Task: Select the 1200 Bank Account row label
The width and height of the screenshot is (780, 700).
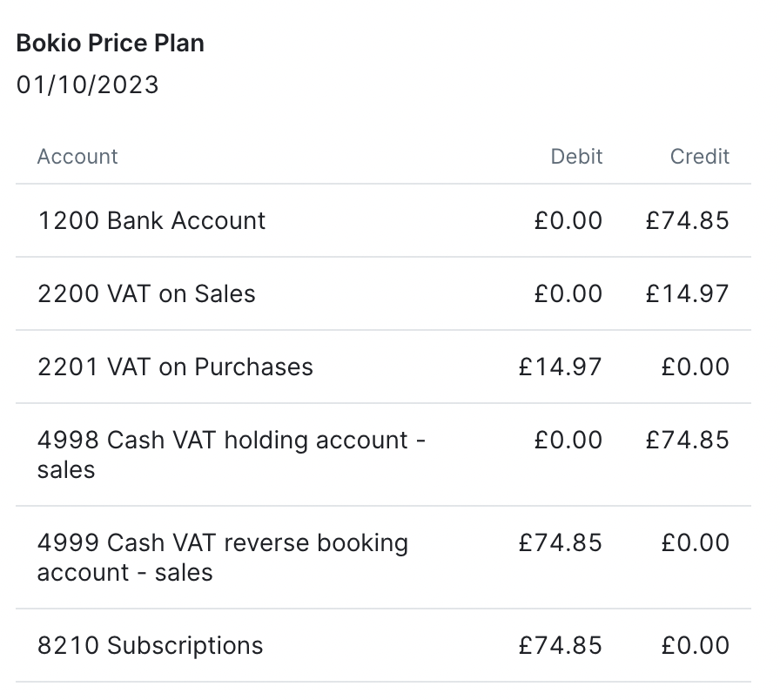Action: tap(151, 220)
